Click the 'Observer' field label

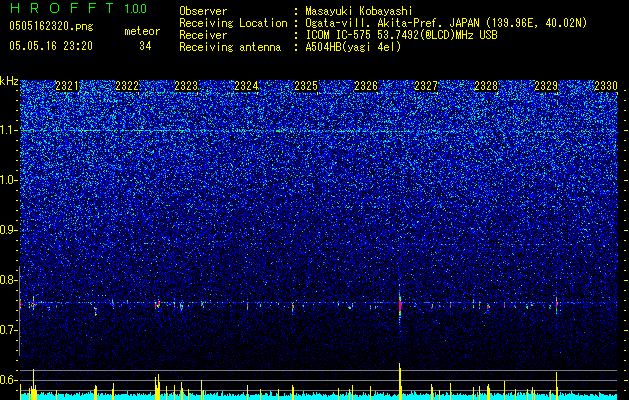click(203, 12)
